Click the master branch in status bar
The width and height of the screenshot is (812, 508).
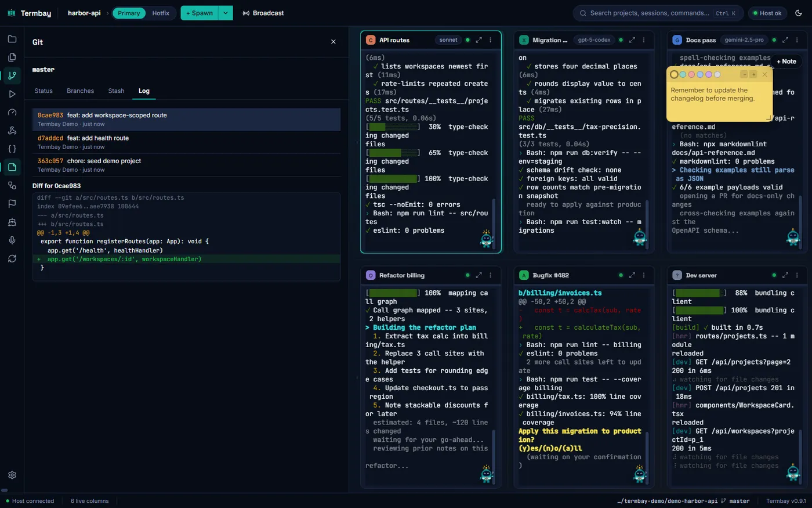[x=735, y=501]
